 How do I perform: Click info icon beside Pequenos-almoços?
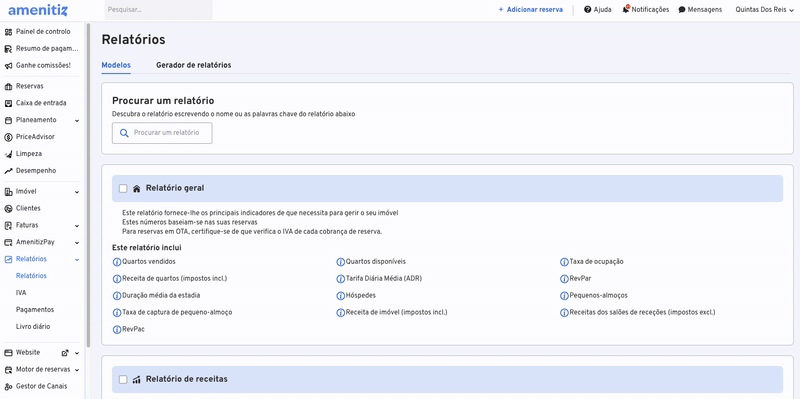[x=564, y=296]
